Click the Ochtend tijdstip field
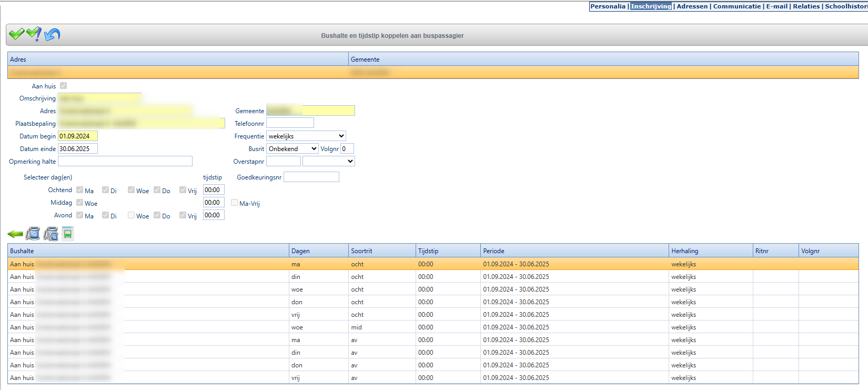Screen dimensions: 868x390 (x=214, y=189)
